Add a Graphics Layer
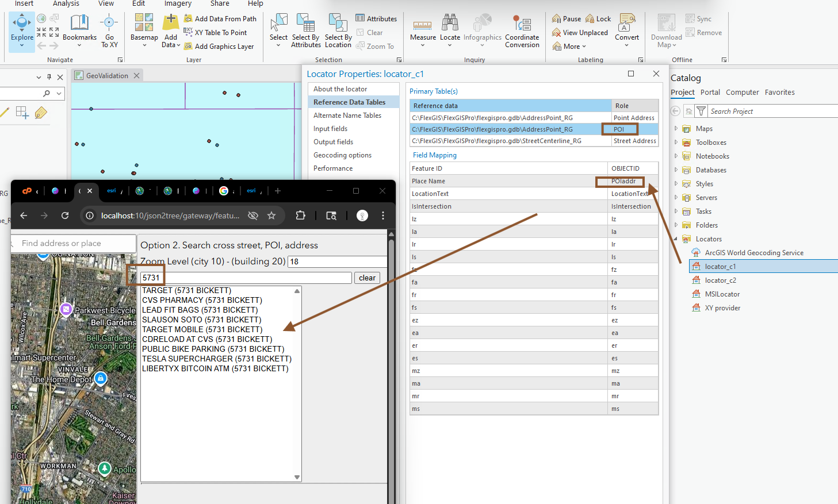The image size is (838, 504). (x=219, y=47)
